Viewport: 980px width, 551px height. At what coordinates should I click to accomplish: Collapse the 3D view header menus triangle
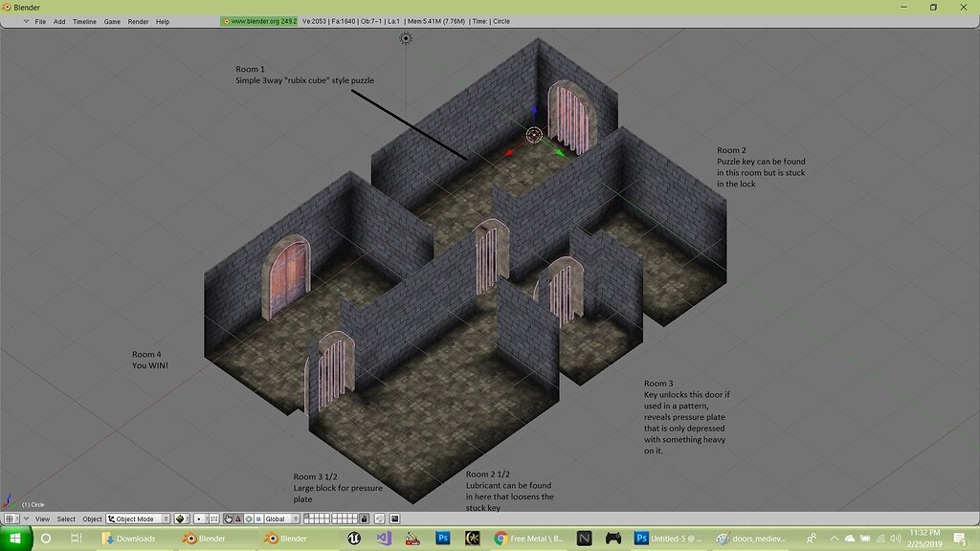[26, 518]
